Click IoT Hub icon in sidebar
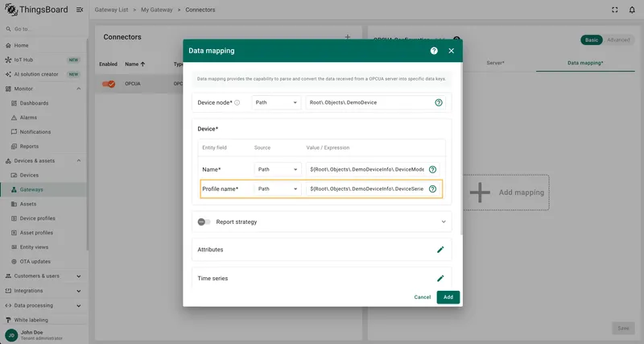The height and width of the screenshot is (344, 644). 8,60
